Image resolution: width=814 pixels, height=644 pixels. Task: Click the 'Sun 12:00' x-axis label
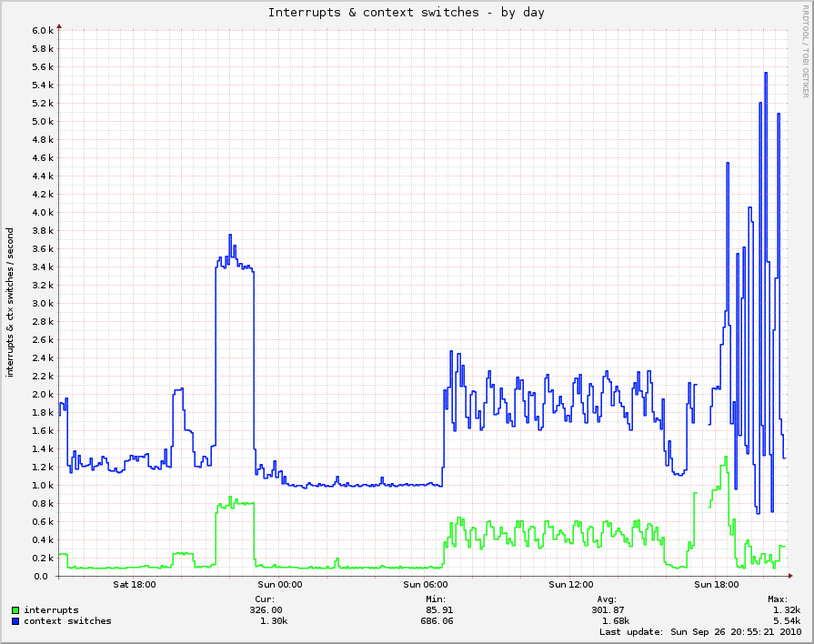[570, 585]
